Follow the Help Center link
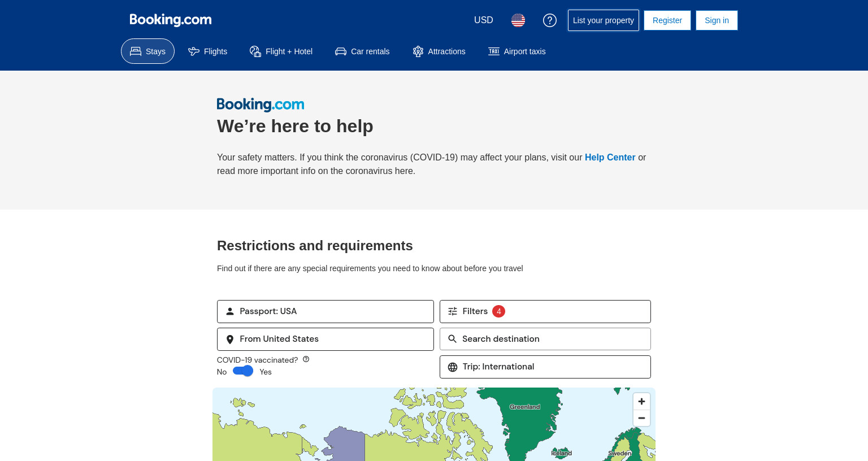 click(x=610, y=158)
